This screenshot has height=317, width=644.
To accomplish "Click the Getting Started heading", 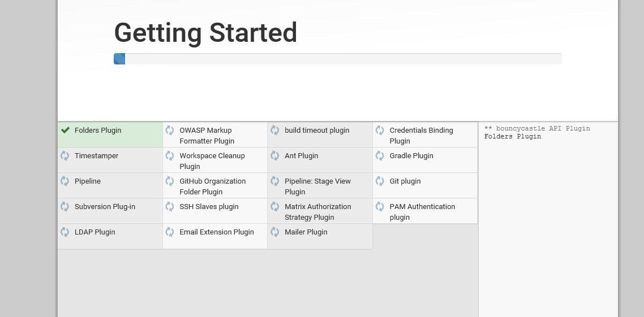I will (x=205, y=32).
